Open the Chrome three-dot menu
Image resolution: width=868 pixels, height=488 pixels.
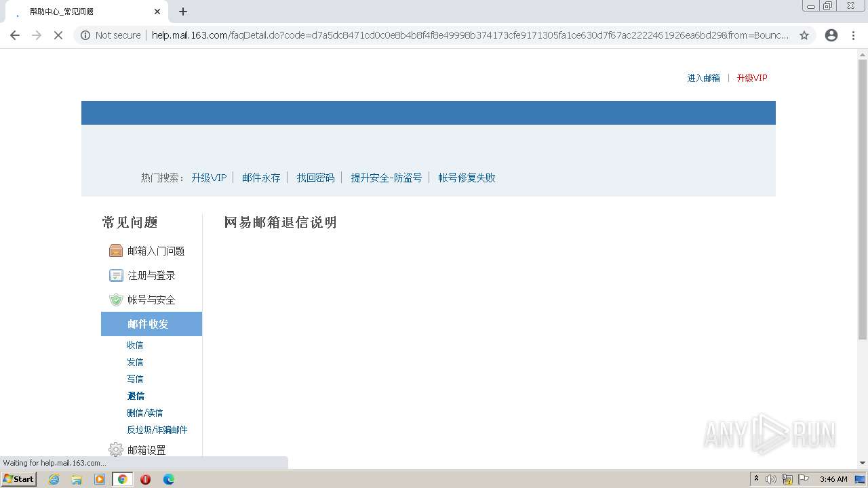[853, 35]
